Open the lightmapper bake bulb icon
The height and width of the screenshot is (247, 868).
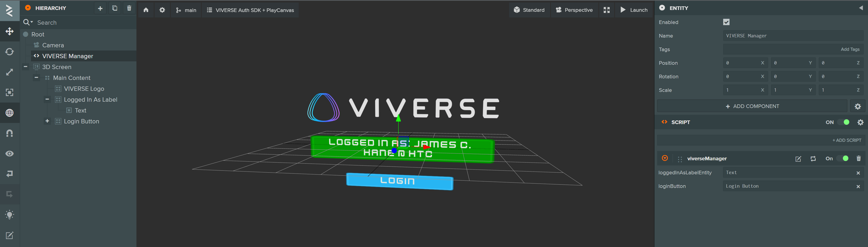pyautogui.click(x=10, y=215)
